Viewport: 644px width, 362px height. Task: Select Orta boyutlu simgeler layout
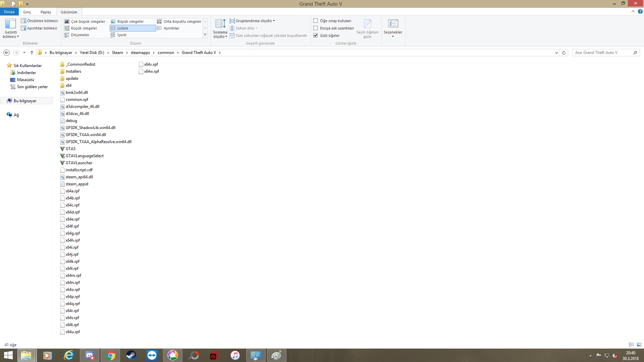[x=179, y=21]
